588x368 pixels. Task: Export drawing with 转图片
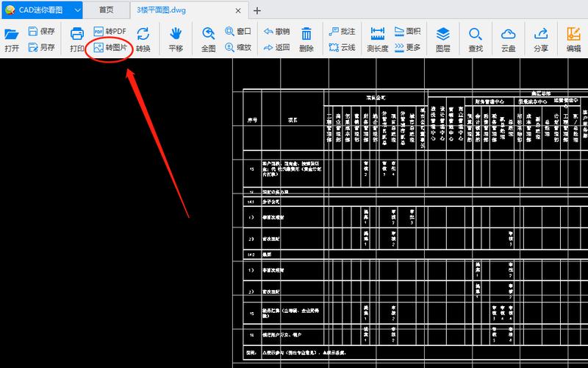click(x=110, y=48)
